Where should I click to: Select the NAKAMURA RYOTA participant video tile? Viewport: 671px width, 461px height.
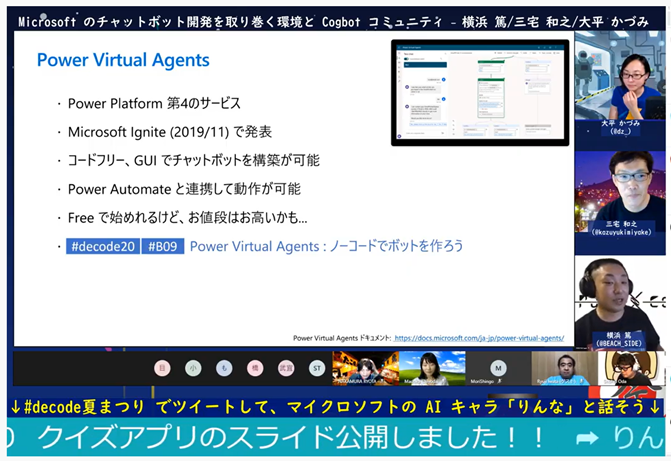[x=365, y=369]
